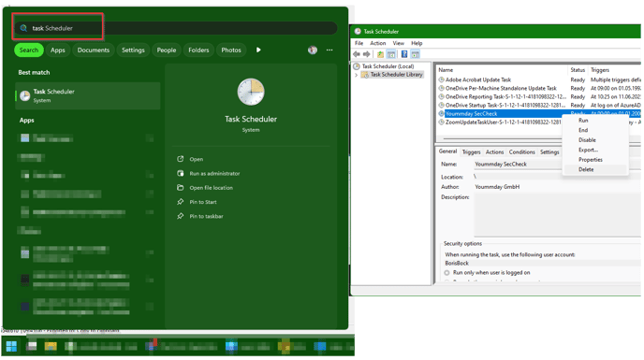Open the Action menu
This screenshot has width=644, height=360.
pos(378,43)
